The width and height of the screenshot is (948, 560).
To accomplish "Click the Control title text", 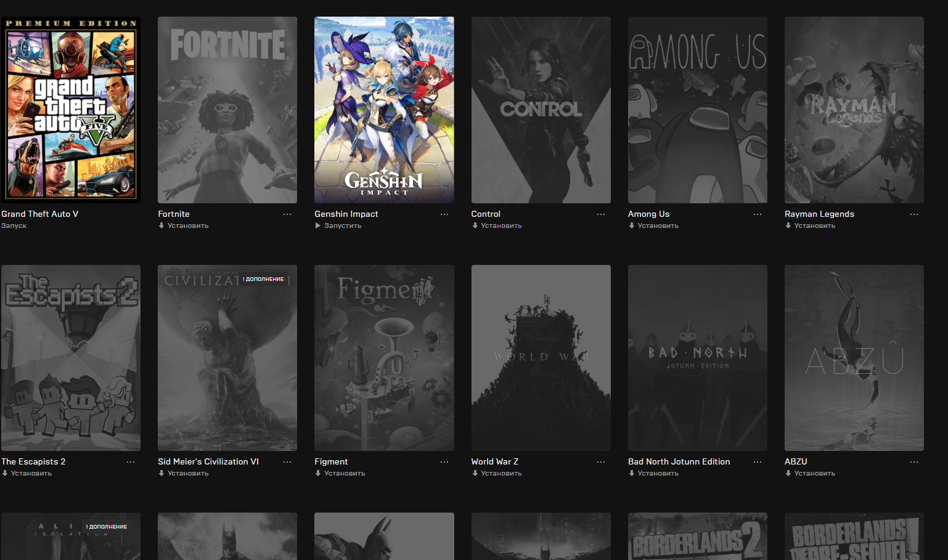I will pyautogui.click(x=486, y=214).
